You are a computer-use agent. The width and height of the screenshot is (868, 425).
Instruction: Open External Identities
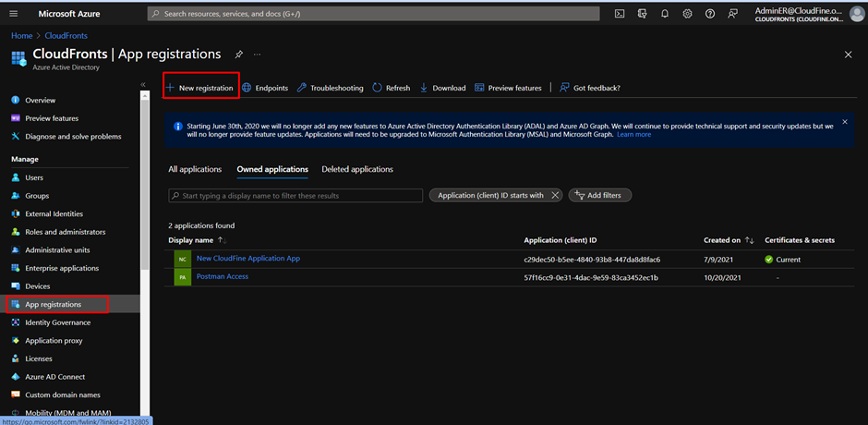pyautogui.click(x=54, y=213)
